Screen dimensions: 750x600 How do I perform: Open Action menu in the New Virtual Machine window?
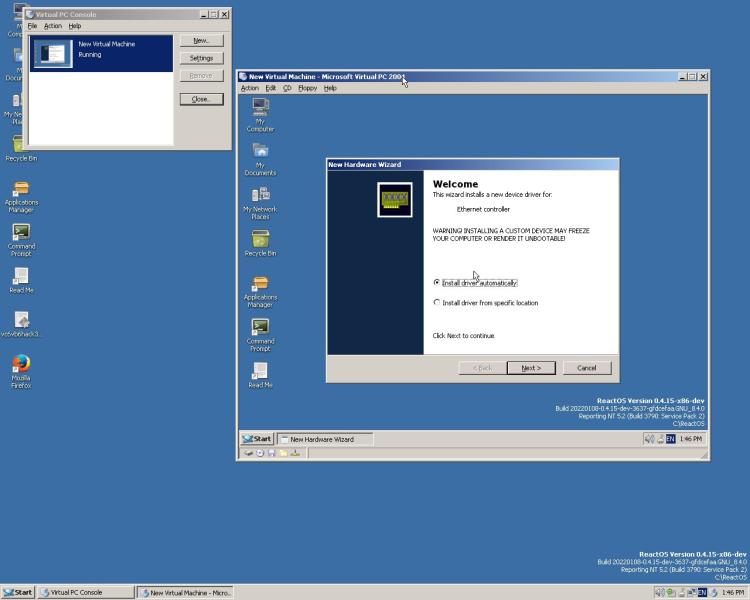coord(250,88)
